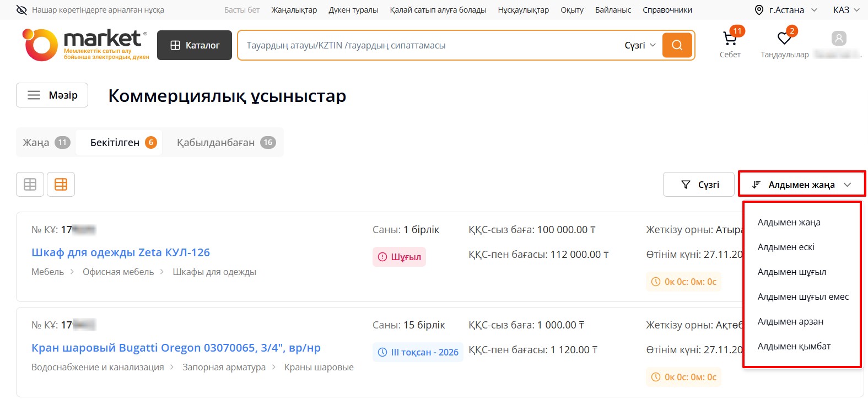Open the КАЗ language dropdown

pyautogui.click(x=846, y=10)
